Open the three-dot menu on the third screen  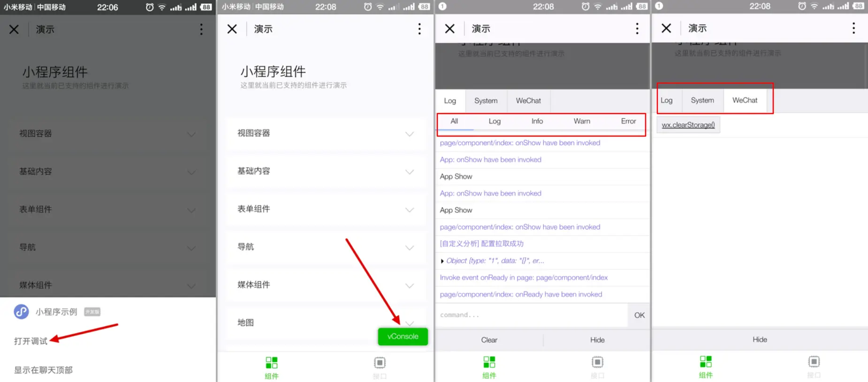[637, 29]
